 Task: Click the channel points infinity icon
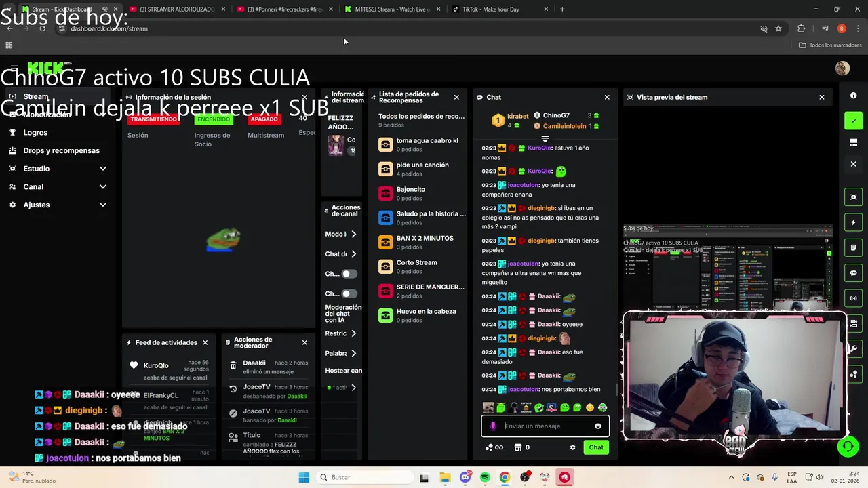pyautogui.click(x=494, y=447)
